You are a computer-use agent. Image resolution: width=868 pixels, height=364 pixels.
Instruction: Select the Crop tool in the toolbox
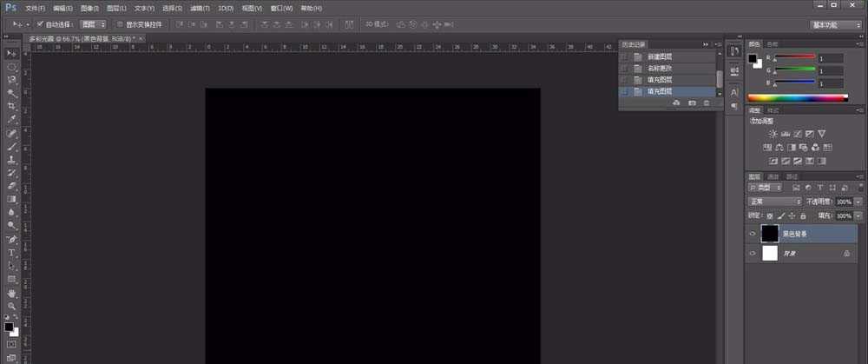11,106
